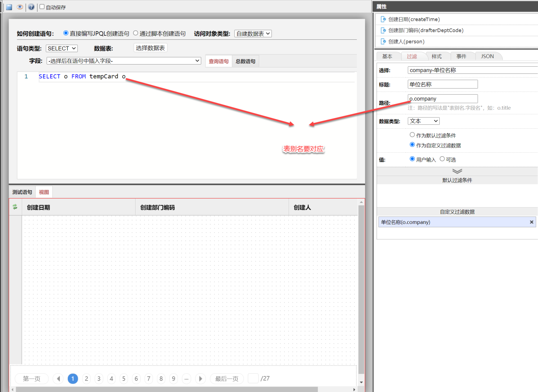This screenshot has height=392, width=538.
Task: Click the 路径 input field
Action: coord(443,99)
